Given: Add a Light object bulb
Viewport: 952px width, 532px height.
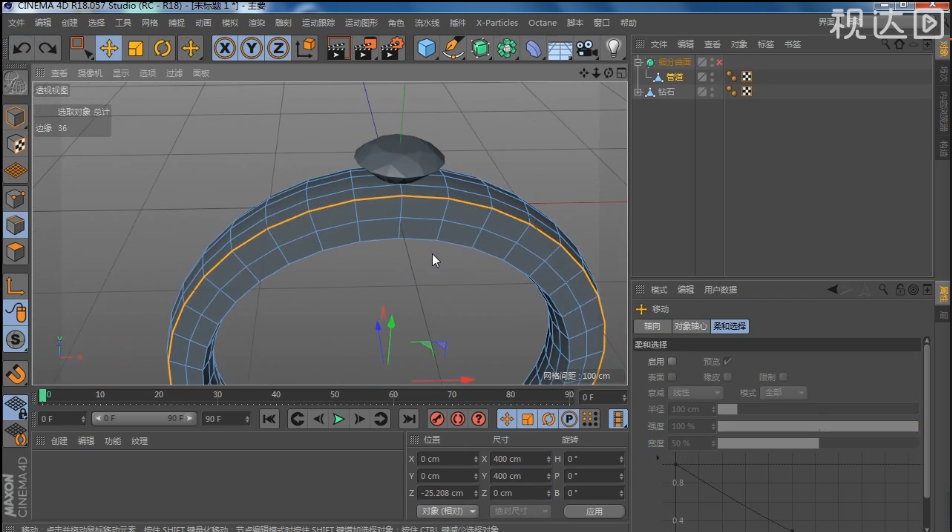Looking at the screenshot, I should (x=613, y=48).
